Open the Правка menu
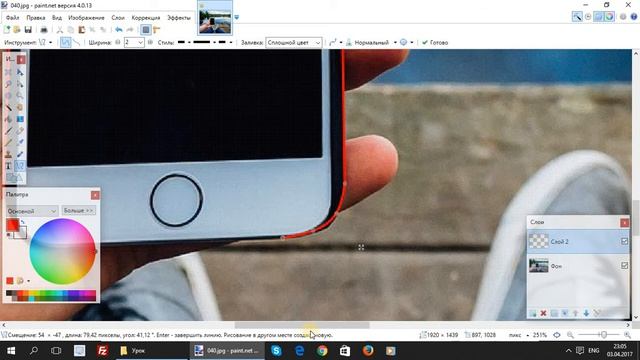Viewport: 640px width, 360px height. tap(36, 18)
